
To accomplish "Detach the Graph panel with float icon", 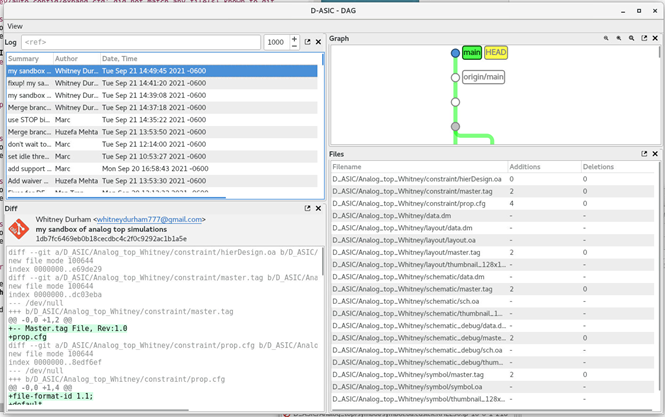I will point(644,39).
